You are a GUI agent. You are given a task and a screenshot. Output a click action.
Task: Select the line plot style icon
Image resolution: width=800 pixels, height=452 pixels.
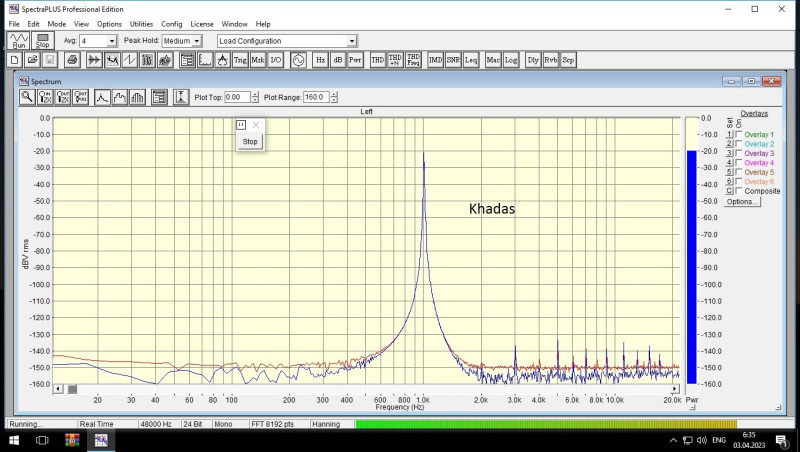click(x=102, y=97)
